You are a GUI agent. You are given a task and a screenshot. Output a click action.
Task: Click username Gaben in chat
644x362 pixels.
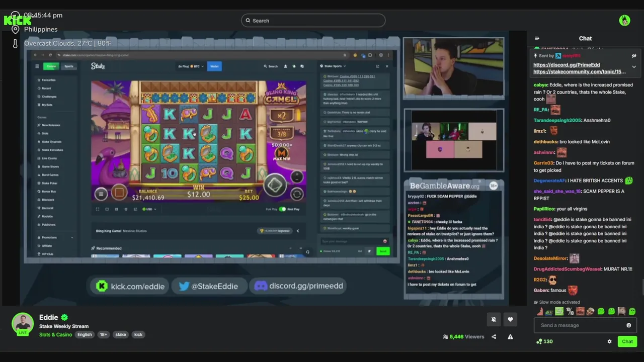click(541, 290)
